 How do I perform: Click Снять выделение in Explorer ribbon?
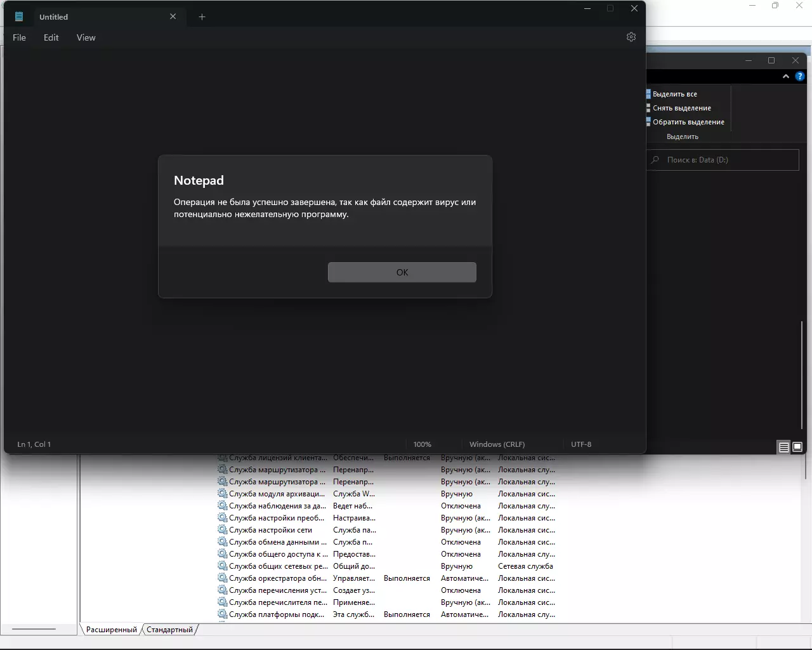(x=679, y=108)
